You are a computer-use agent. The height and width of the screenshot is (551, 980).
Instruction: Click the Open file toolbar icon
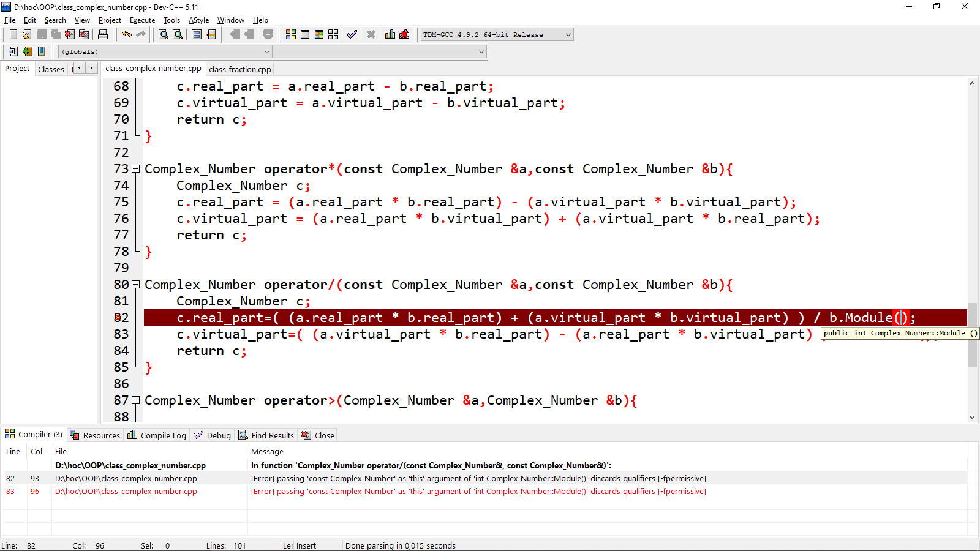point(27,34)
